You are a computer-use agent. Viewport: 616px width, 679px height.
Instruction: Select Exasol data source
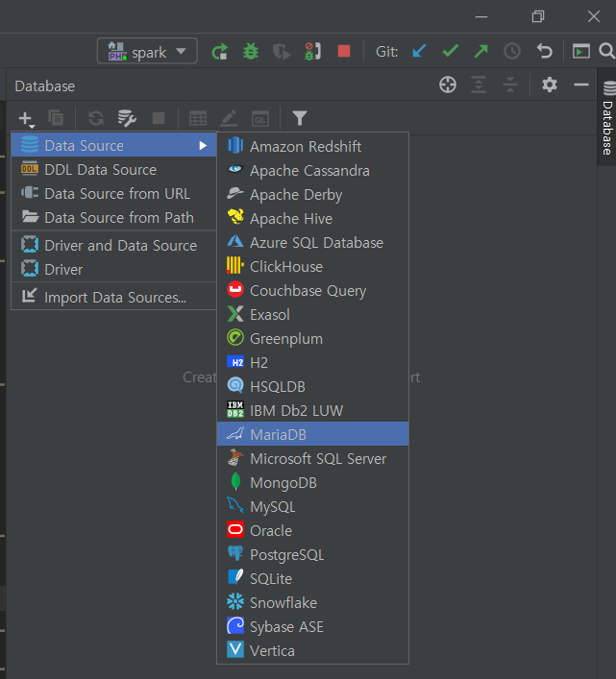point(312,314)
